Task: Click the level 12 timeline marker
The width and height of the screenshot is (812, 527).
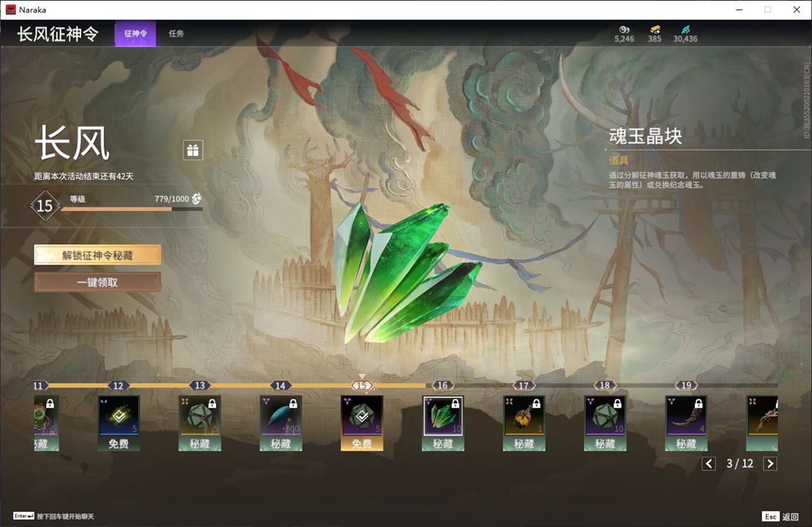Action: click(119, 385)
